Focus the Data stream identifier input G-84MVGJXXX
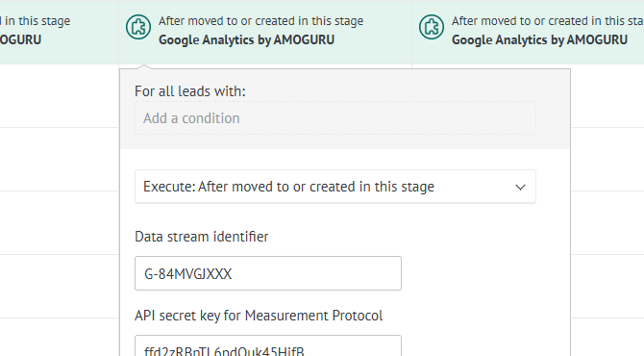644x356 pixels. click(x=268, y=273)
